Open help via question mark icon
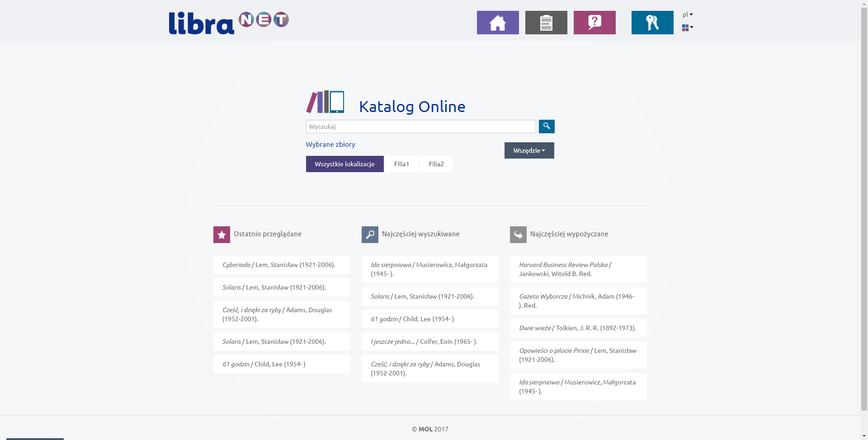The image size is (868, 440). [x=594, y=23]
